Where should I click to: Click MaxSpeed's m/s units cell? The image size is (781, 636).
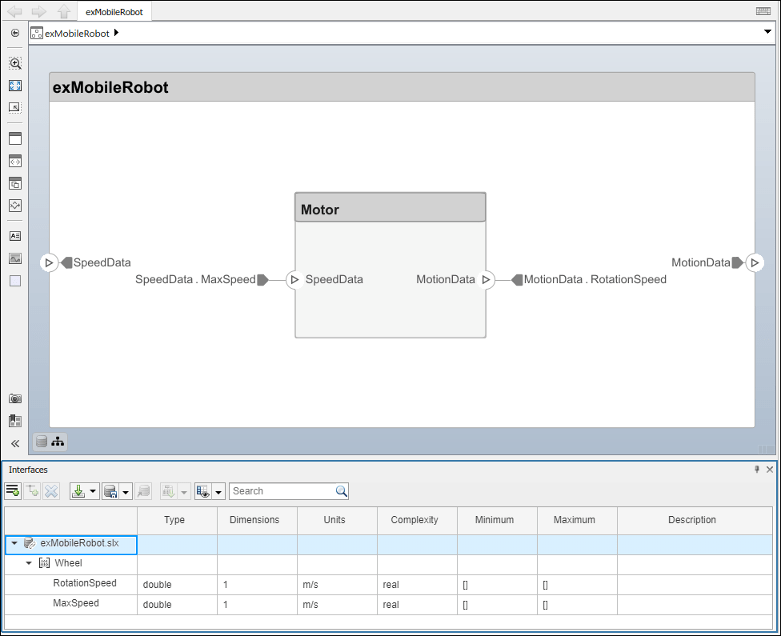(x=337, y=605)
